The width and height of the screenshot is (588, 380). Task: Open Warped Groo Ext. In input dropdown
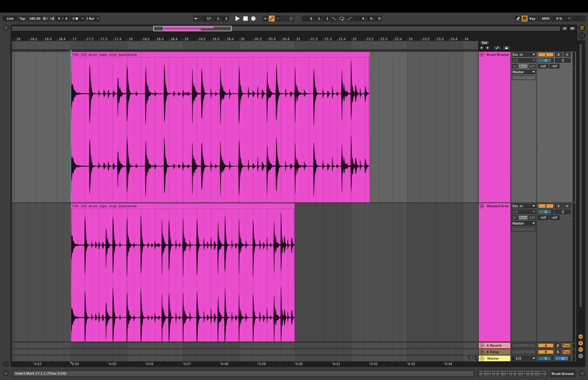pyautogui.click(x=523, y=206)
